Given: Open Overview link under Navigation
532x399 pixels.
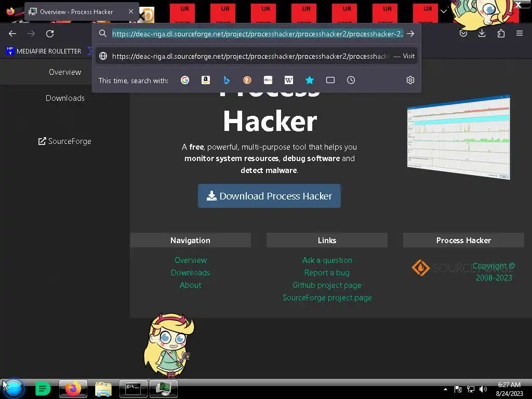Looking at the screenshot, I should tap(190, 260).
